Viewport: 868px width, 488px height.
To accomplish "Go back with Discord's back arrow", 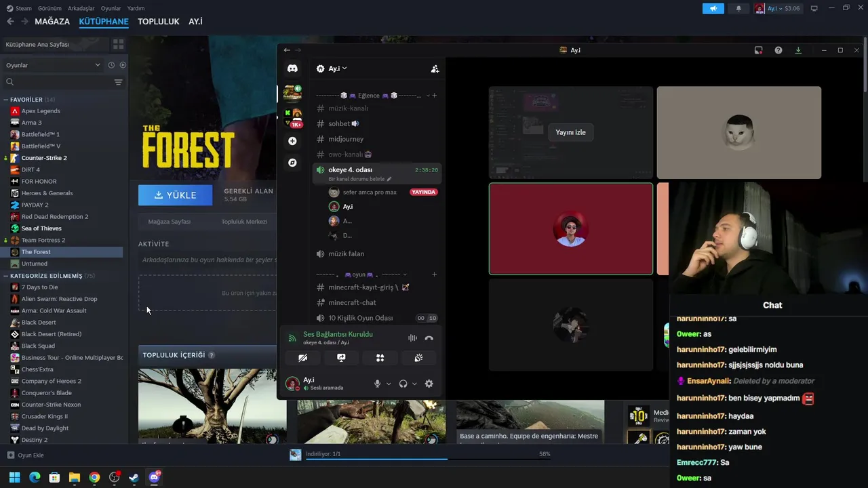I will tap(287, 50).
